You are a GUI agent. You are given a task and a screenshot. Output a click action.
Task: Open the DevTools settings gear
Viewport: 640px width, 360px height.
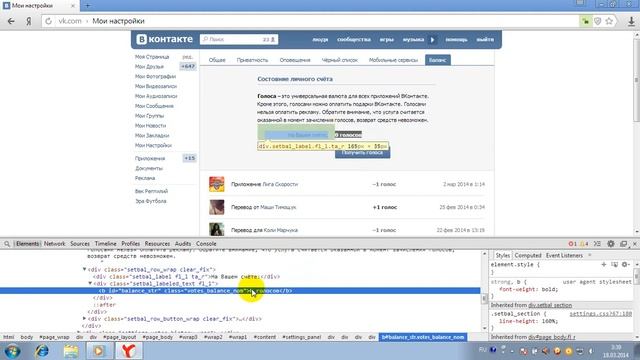point(611,244)
